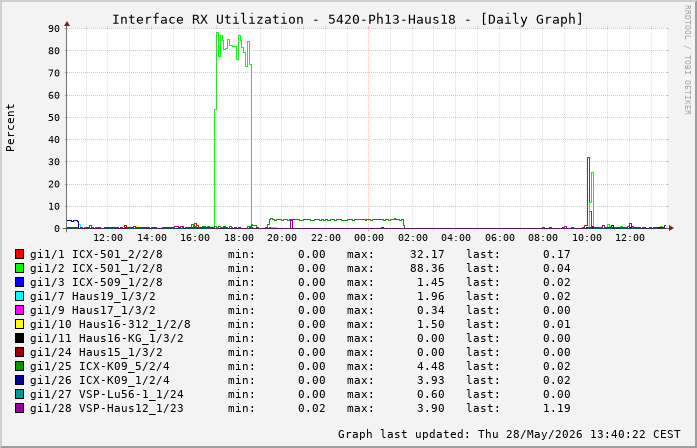Click the red spike near 10:00
The image size is (697, 448).
588,192
